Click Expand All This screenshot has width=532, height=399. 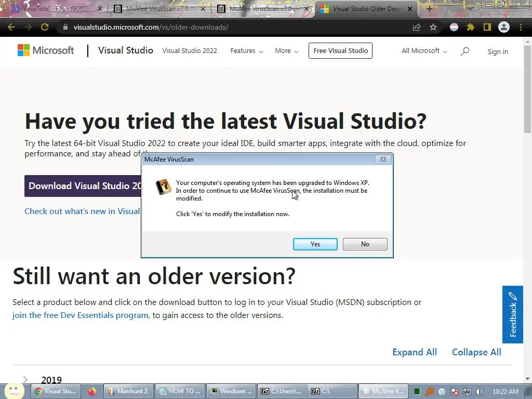[414, 352]
